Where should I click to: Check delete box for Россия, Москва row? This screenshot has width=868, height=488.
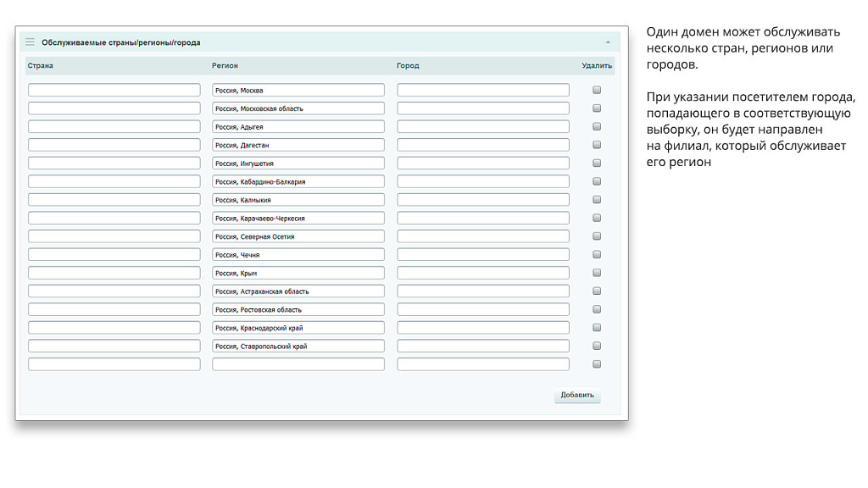click(597, 90)
